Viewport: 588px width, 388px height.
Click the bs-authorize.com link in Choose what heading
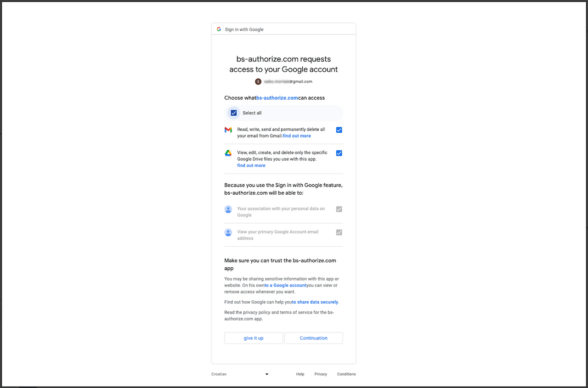click(277, 98)
